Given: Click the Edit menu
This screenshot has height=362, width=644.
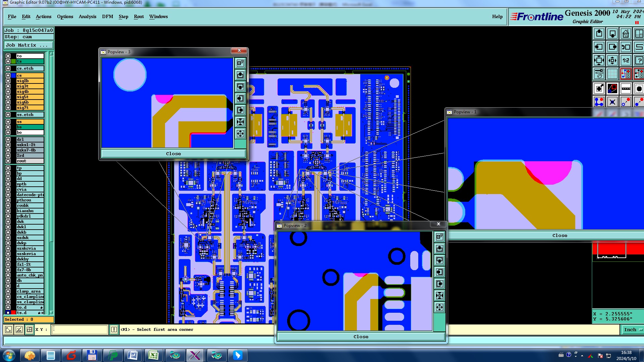Looking at the screenshot, I should (x=26, y=16).
